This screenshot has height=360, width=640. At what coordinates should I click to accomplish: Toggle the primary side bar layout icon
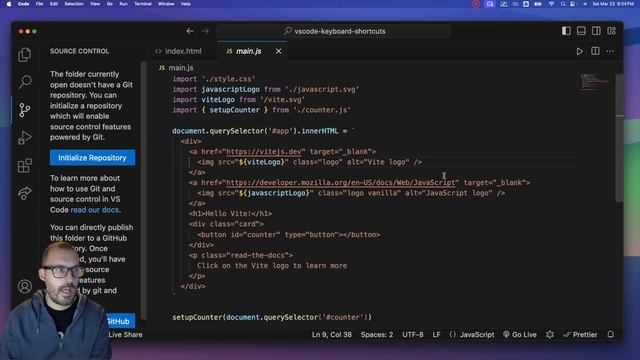[566, 31]
